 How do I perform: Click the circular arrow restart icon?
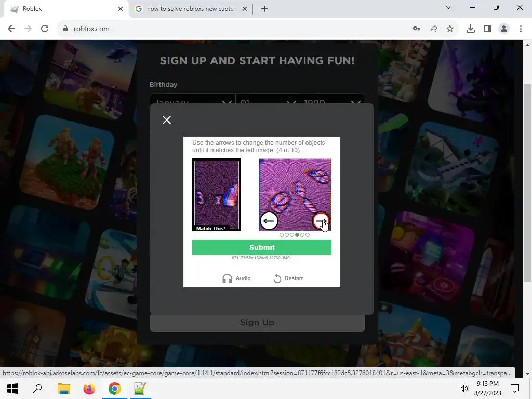tap(277, 278)
